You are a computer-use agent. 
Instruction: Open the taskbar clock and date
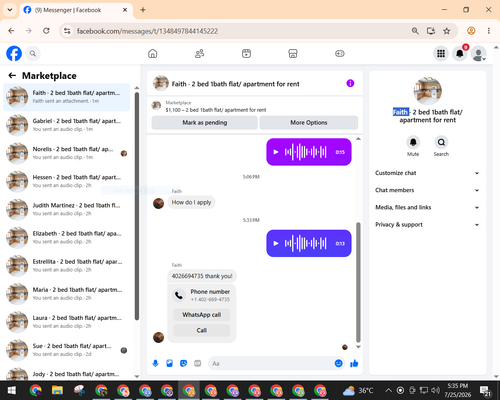[x=457, y=390]
